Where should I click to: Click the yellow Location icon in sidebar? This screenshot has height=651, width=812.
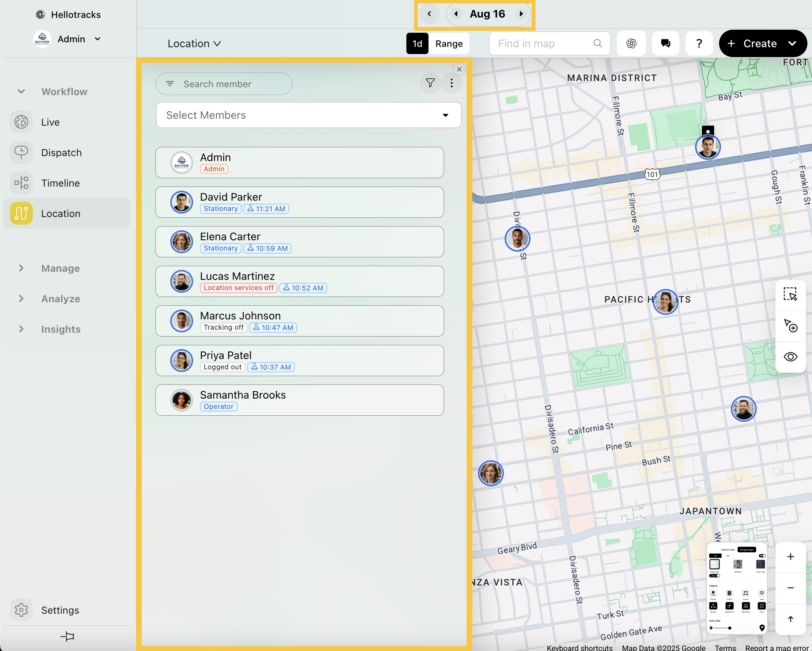click(x=21, y=214)
